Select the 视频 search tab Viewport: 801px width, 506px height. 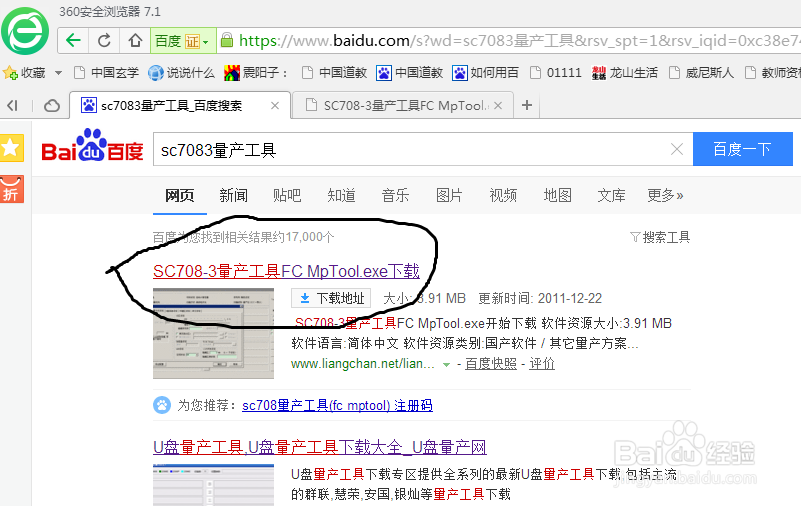coord(503,195)
